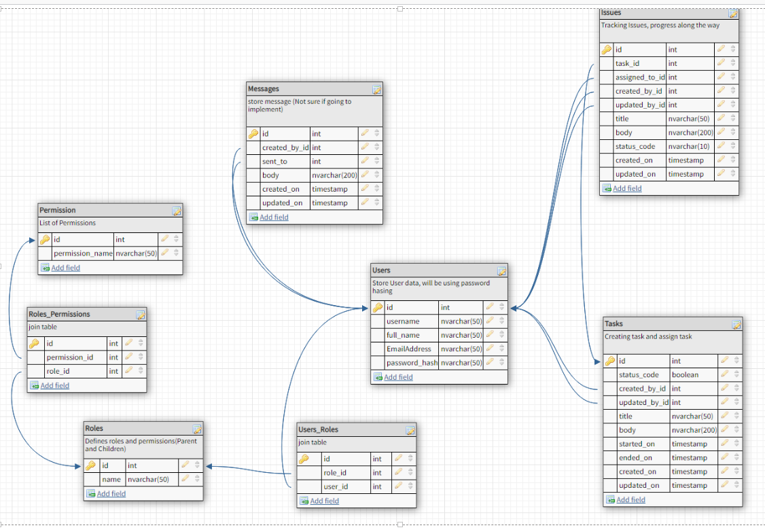
Task: Click the primary key icon on Users id field
Action: pyautogui.click(x=378, y=307)
